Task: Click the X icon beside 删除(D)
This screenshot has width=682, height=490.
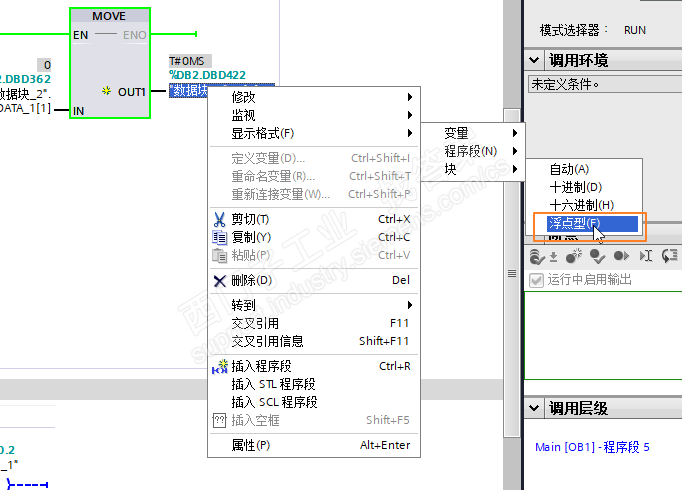Action: (x=220, y=281)
